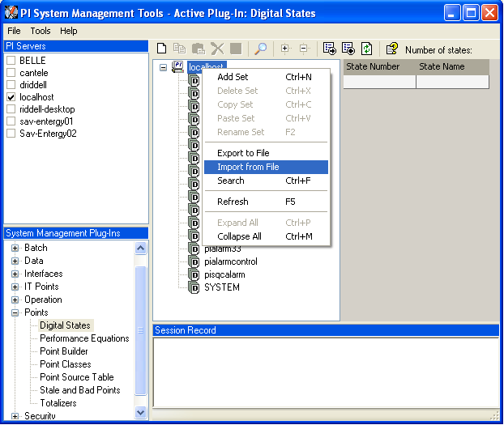Collapse the Points plug-in node
Viewport: 504px width, 425px height.
pos(15,312)
